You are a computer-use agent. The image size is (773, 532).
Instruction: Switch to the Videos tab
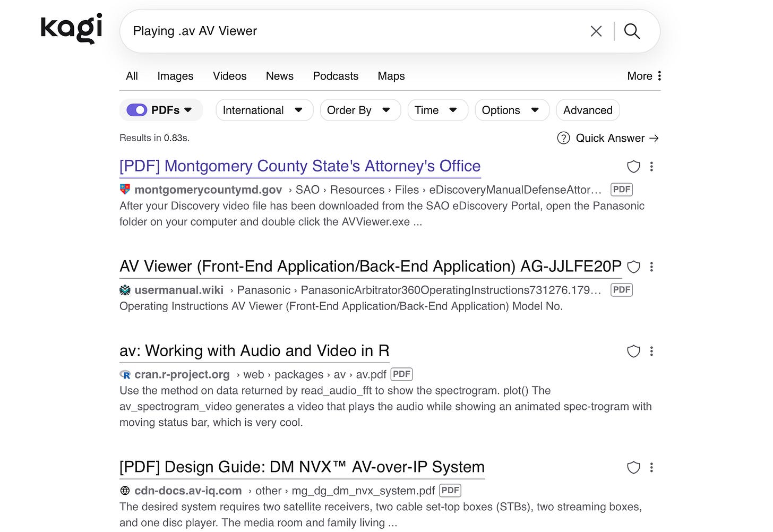tap(229, 76)
